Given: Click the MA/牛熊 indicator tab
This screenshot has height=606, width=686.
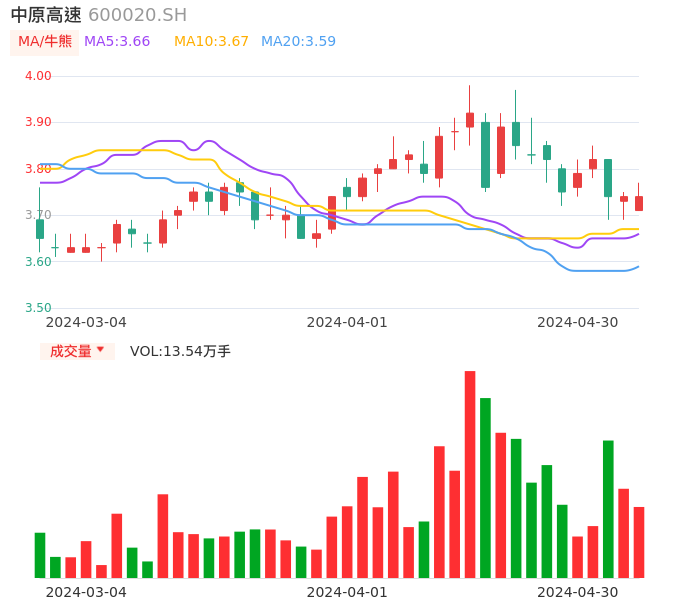Looking at the screenshot, I should point(44,42).
